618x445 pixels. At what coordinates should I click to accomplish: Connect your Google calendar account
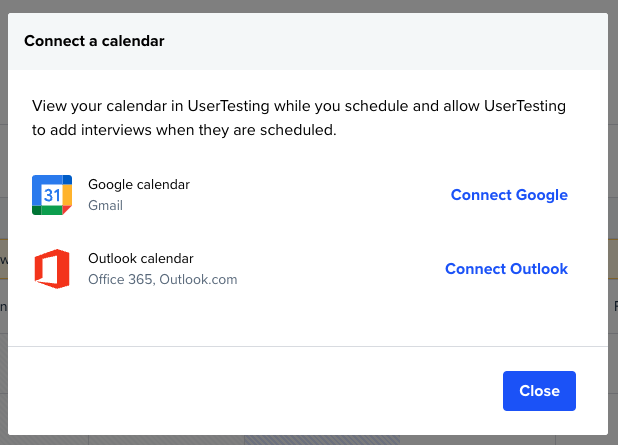(509, 195)
